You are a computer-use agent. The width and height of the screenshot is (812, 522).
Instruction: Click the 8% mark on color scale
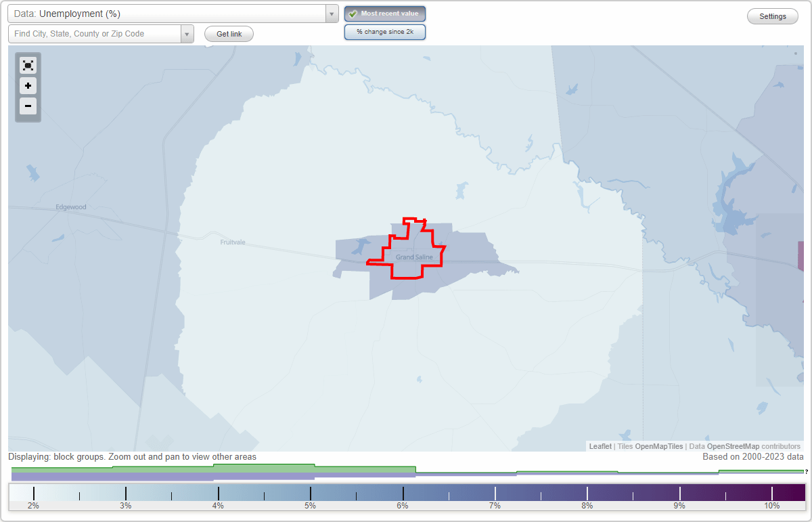point(587,505)
